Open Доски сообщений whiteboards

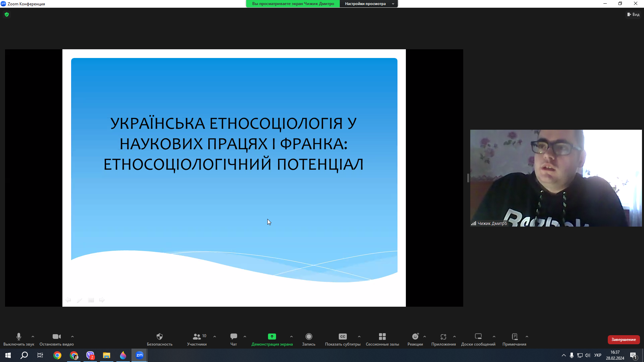tap(478, 339)
